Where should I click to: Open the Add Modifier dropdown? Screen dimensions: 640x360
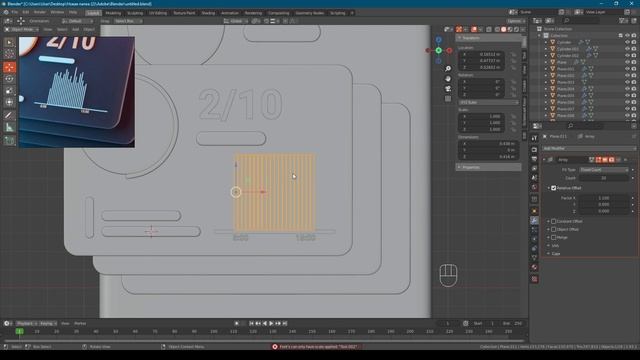pos(589,149)
